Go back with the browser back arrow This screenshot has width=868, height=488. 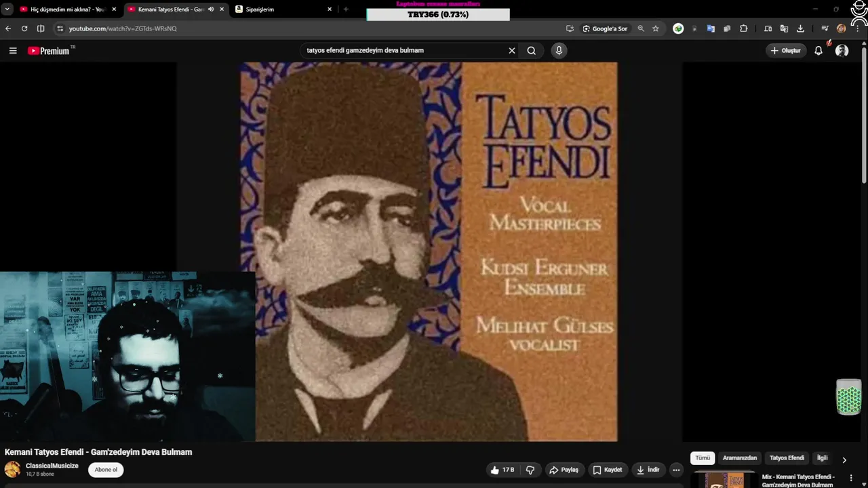pyautogui.click(x=8, y=28)
